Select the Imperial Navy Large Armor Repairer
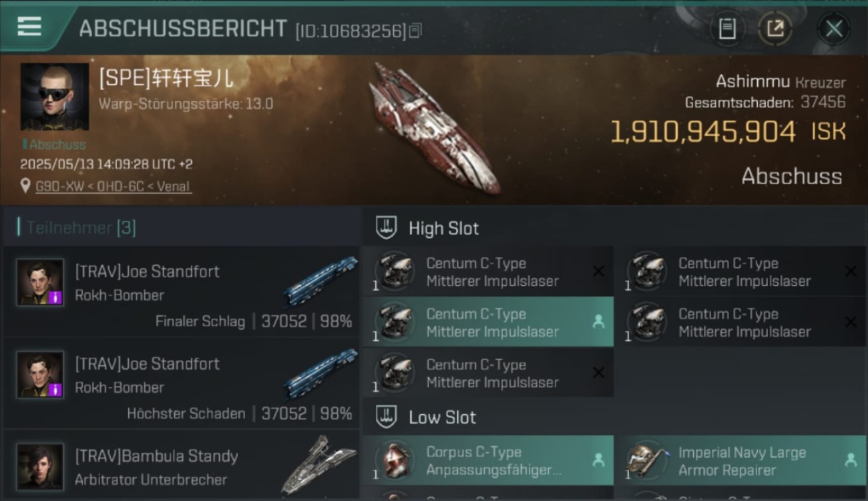 point(740,460)
